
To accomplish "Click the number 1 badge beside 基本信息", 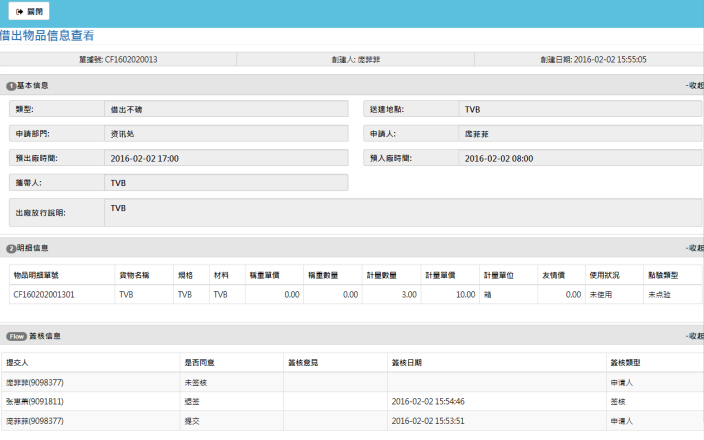I will (x=11, y=86).
